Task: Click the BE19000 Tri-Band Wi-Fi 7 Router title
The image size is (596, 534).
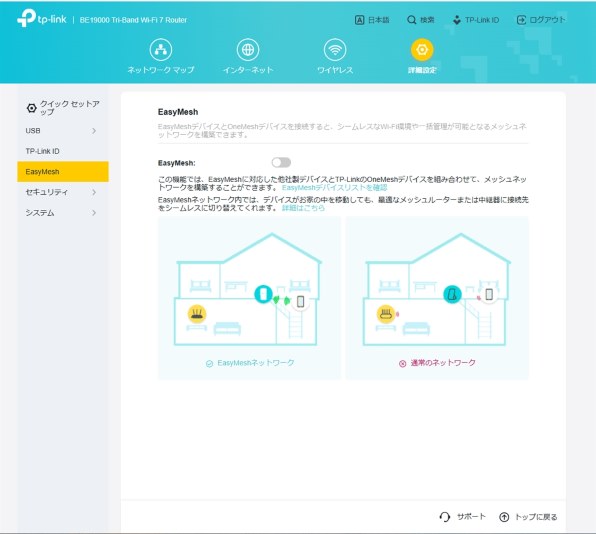Action: coord(133,20)
